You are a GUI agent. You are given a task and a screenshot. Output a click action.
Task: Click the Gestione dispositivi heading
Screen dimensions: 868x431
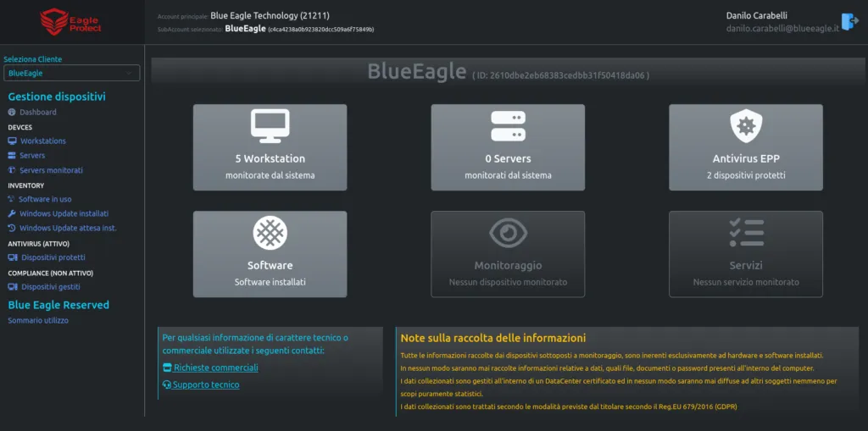[x=57, y=97]
